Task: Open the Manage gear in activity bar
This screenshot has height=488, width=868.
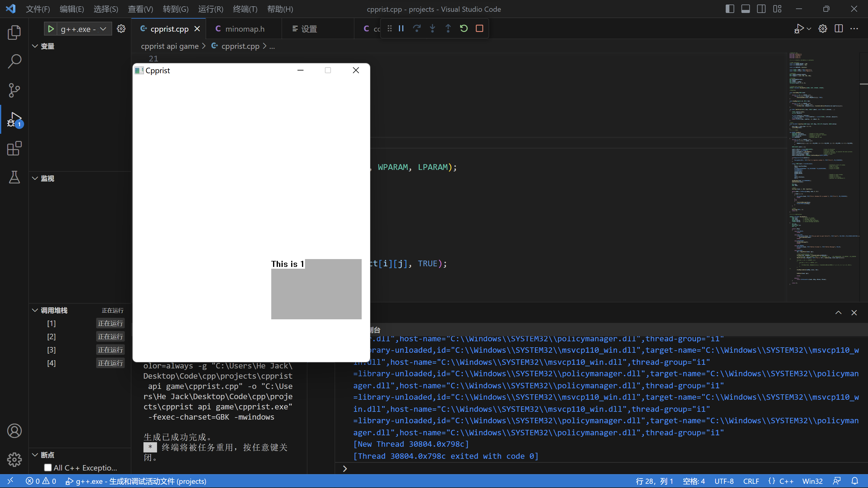Action: tap(14, 459)
